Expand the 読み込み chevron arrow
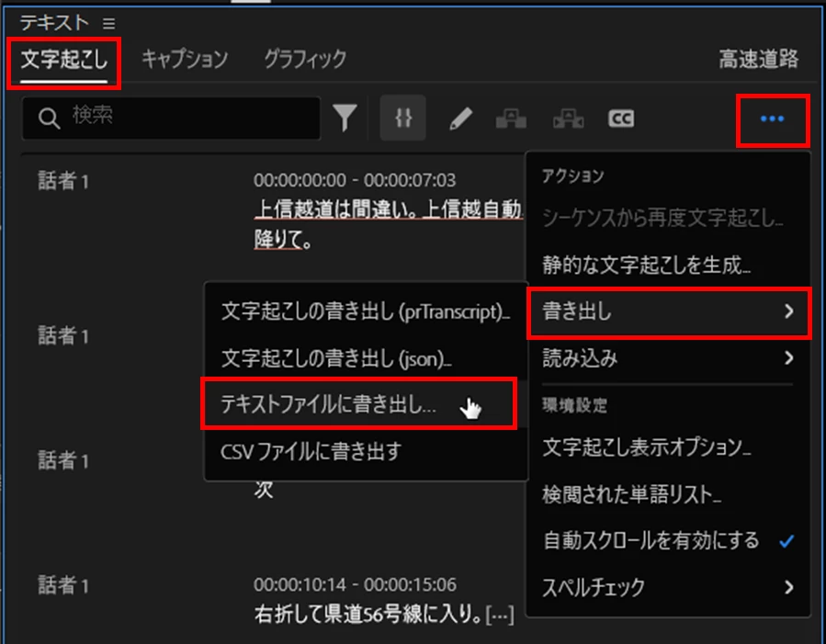 point(788,358)
